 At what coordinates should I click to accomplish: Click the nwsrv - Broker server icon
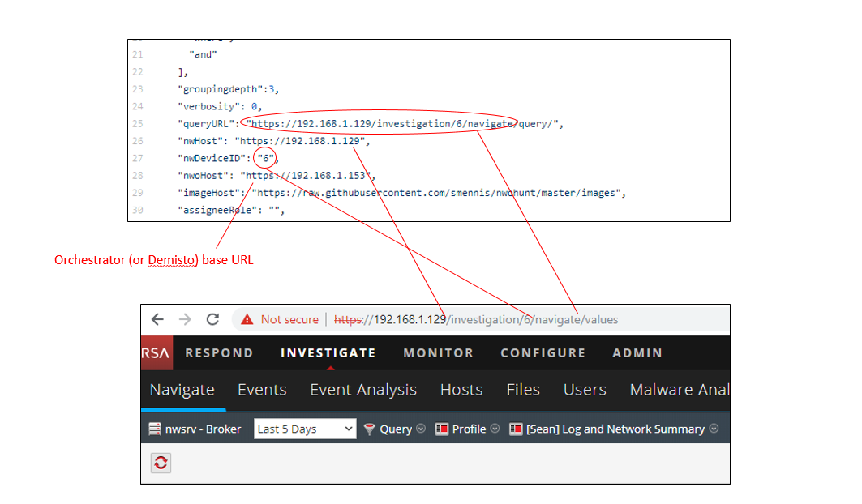click(155, 429)
